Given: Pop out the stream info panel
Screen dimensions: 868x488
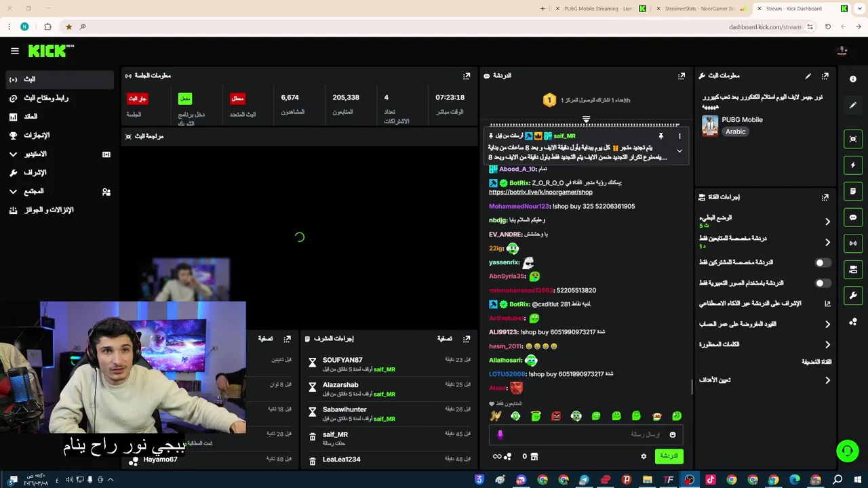Looking at the screenshot, I should 825,76.
